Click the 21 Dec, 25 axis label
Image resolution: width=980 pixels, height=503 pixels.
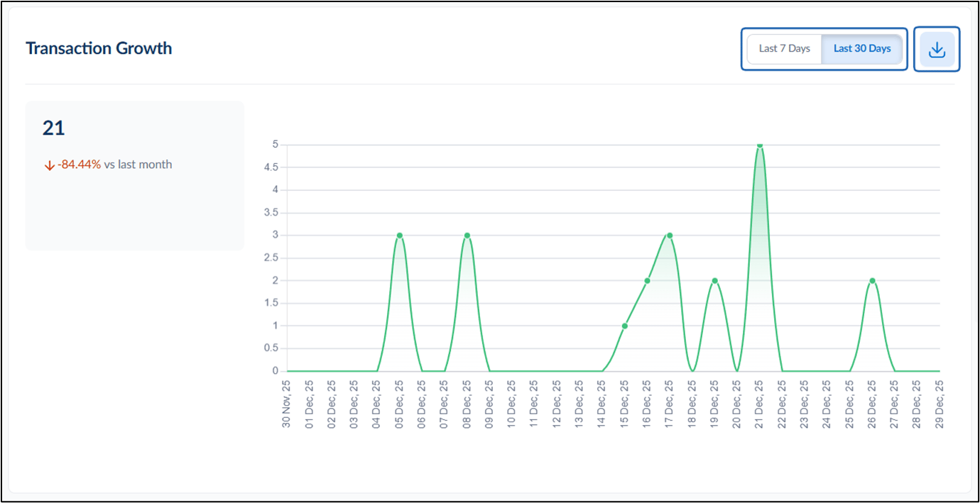(760, 404)
